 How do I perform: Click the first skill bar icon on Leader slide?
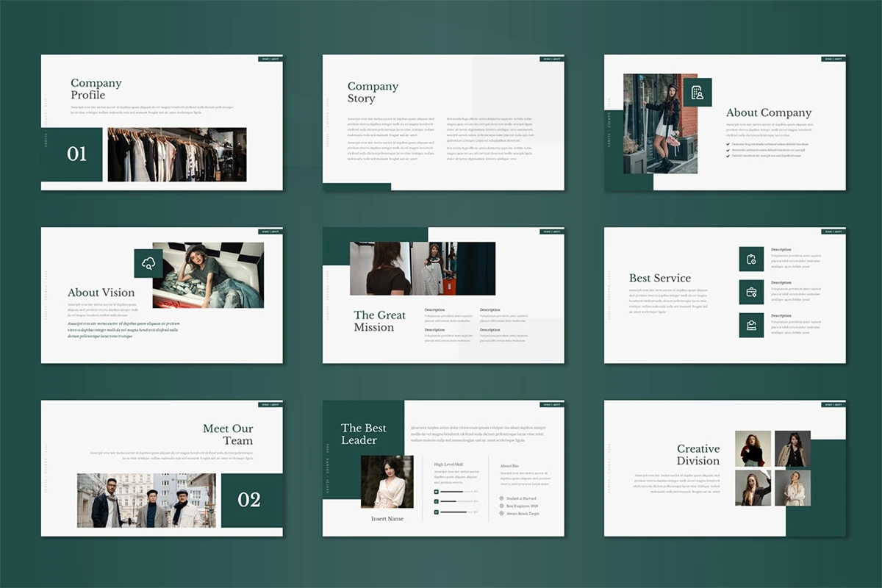(x=437, y=491)
